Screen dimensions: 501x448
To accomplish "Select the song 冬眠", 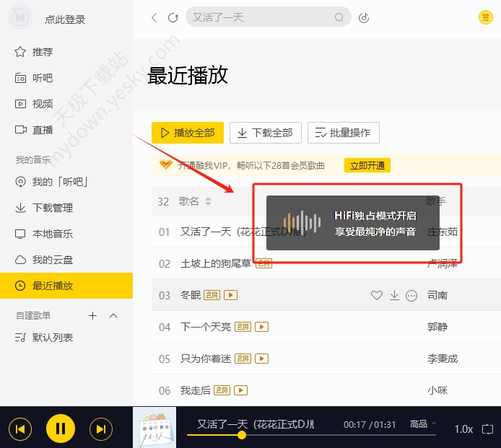I will [x=191, y=295].
